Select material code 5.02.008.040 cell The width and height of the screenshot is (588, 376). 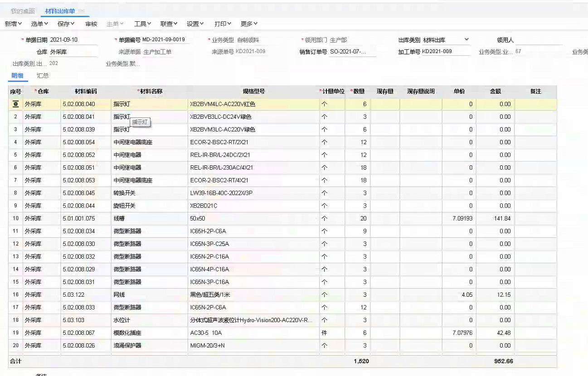click(x=86, y=104)
